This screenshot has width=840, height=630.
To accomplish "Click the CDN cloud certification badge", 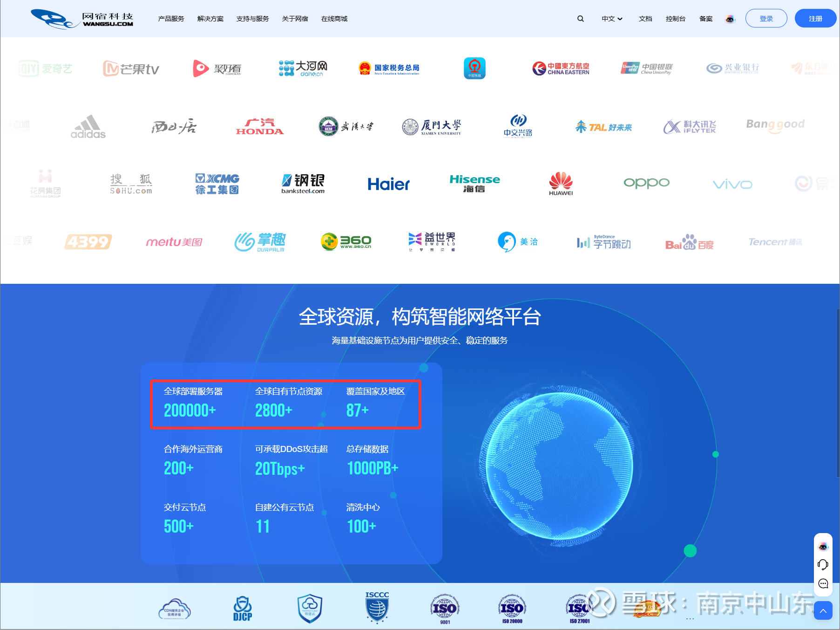I will click(x=175, y=609).
